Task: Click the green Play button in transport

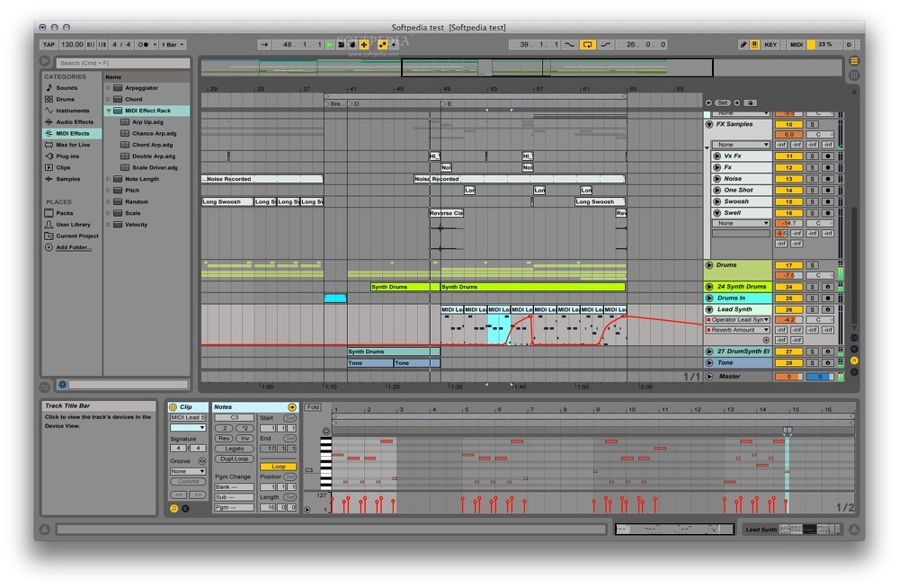Action: point(330,44)
